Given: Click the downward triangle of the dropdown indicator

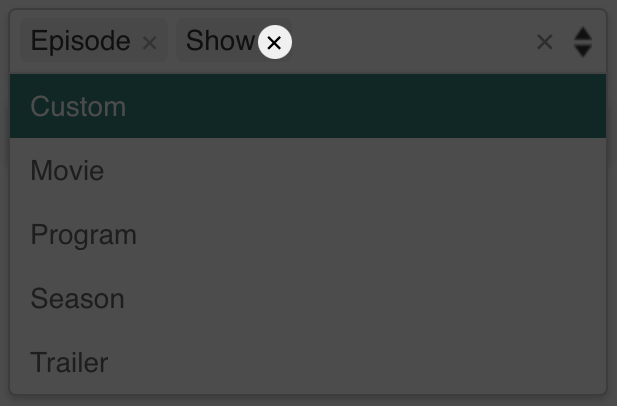Looking at the screenshot, I should point(583,51).
